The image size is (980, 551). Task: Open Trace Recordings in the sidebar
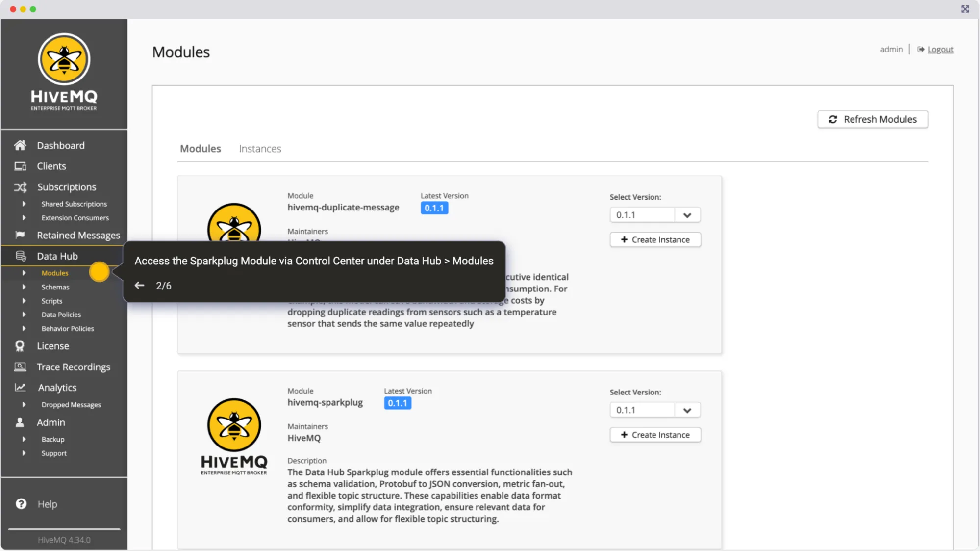[x=74, y=367]
